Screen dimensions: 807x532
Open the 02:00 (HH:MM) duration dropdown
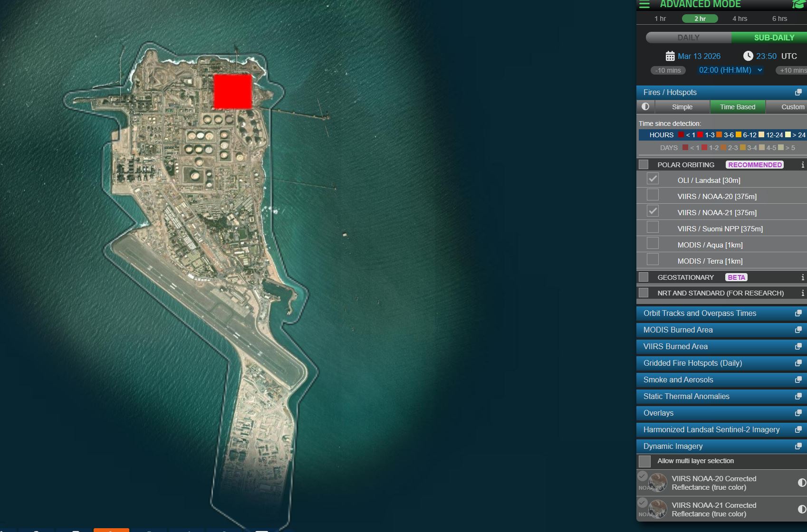[x=730, y=70]
